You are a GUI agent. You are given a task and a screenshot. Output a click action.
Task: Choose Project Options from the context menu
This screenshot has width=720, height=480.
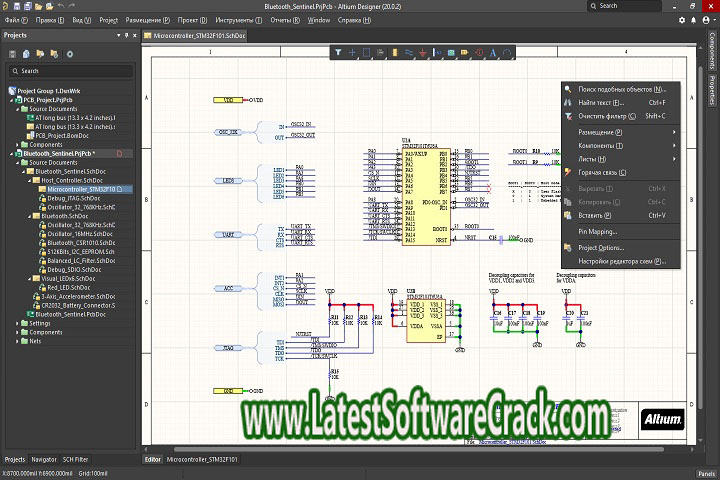tap(602, 247)
